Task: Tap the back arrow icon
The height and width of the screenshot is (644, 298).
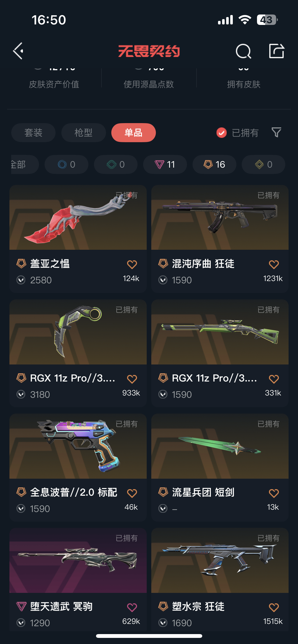Action: pos(18,51)
